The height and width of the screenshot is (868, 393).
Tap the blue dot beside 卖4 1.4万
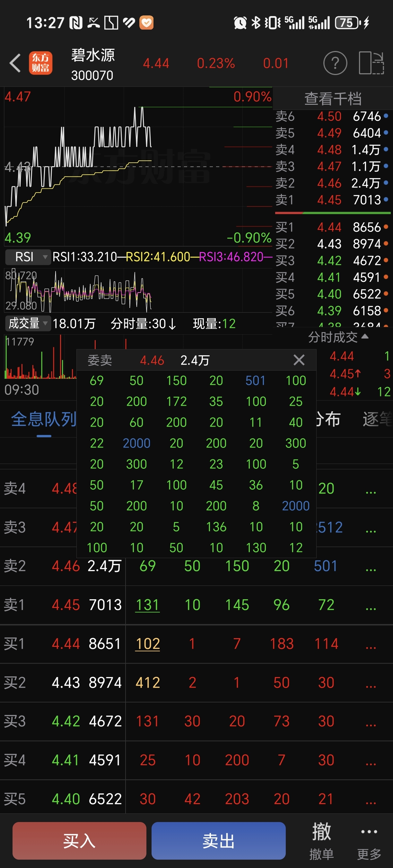point(386,149)
